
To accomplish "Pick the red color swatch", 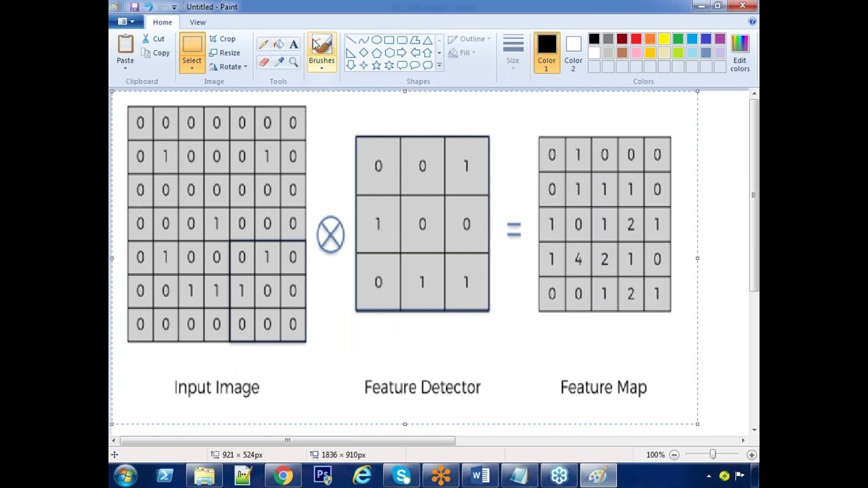I will [636, 39].
